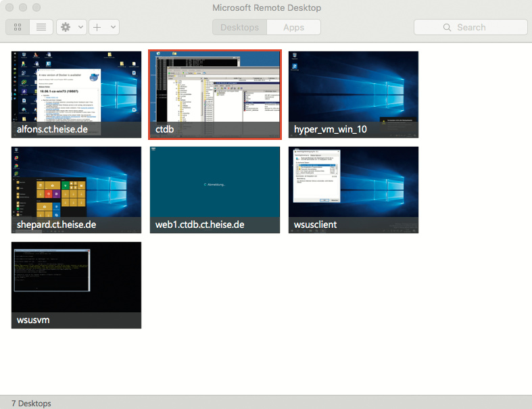The width and height of the screenshot is (532, 409).
Task: Switch to the Apps tab
Action: (x=293, y=27)
